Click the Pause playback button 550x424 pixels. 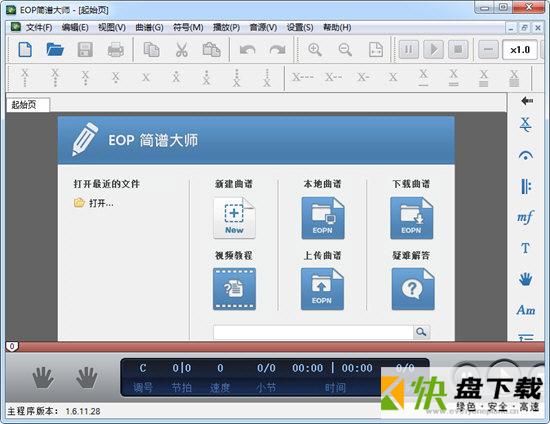pyautogui.click(x=409, y=49)
